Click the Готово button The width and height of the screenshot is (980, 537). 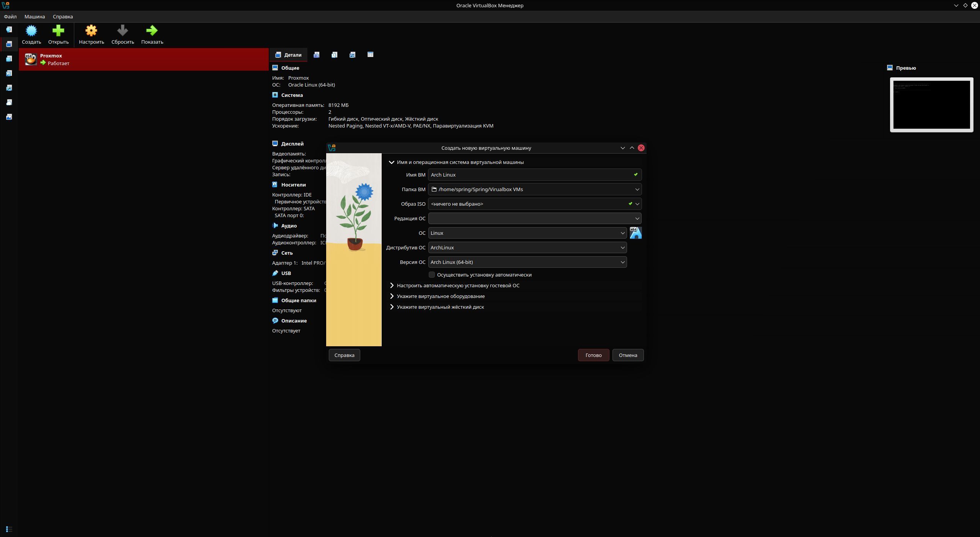pos(593,355)
